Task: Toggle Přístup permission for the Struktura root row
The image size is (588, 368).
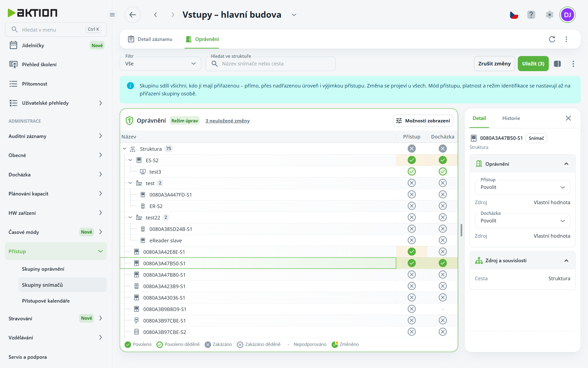Action: click(x=412, y=149)
